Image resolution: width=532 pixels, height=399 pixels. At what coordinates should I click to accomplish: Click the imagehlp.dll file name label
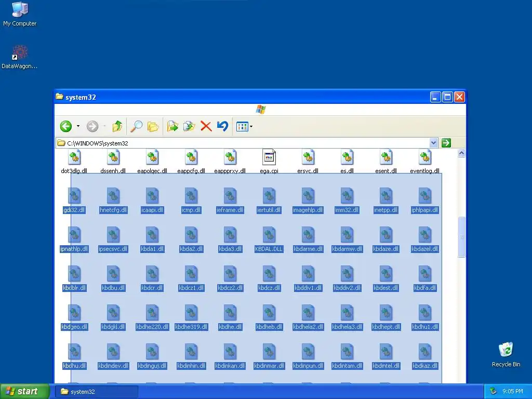pos(308,210)
